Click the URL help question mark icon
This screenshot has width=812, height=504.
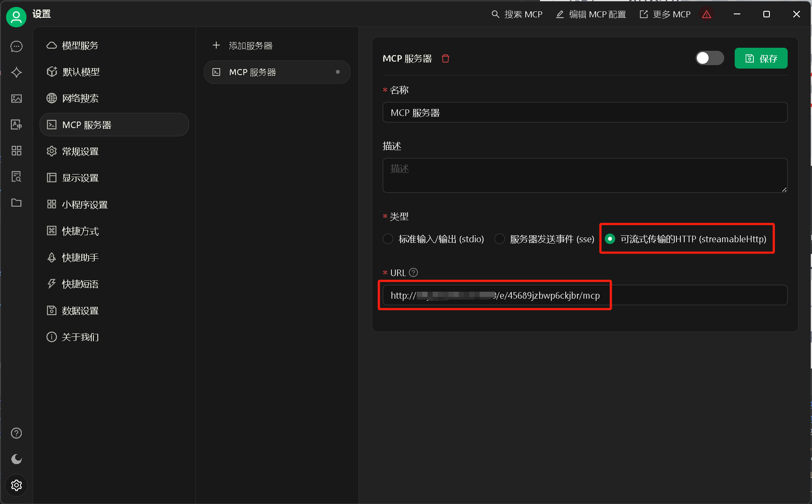(x=414, y=273)
